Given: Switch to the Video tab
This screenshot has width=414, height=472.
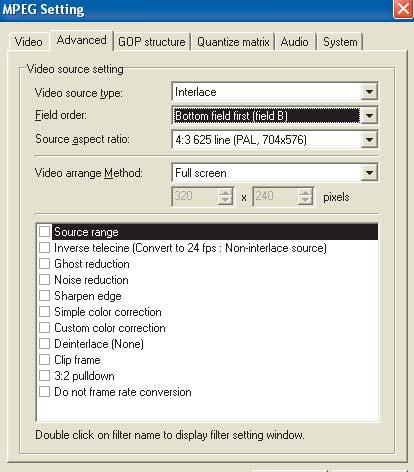Looking at the screenshot, I should pyautogui.click(x=29, y=42).
